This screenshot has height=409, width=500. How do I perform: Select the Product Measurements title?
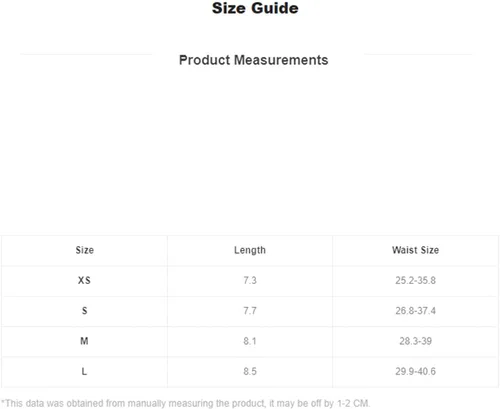pos(254,60)
